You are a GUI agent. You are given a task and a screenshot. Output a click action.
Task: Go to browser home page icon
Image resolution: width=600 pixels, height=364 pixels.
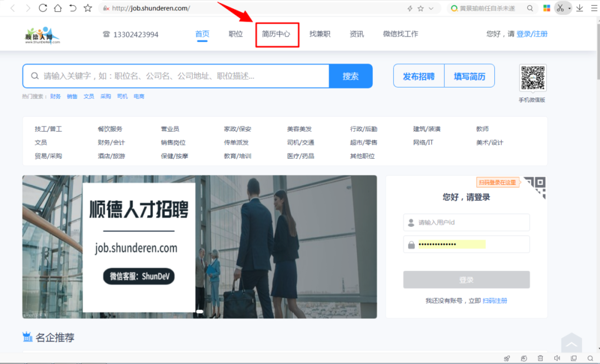pos(58,8)
